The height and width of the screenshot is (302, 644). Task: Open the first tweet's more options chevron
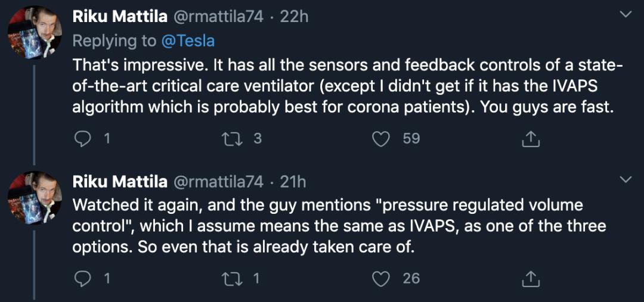(626, 14)
